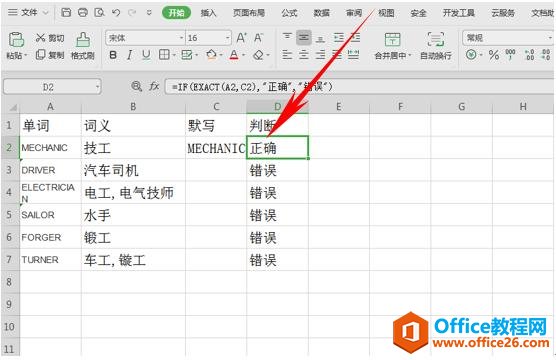
Task: Copy selection with 复制
Action: [x=50, y=55]
